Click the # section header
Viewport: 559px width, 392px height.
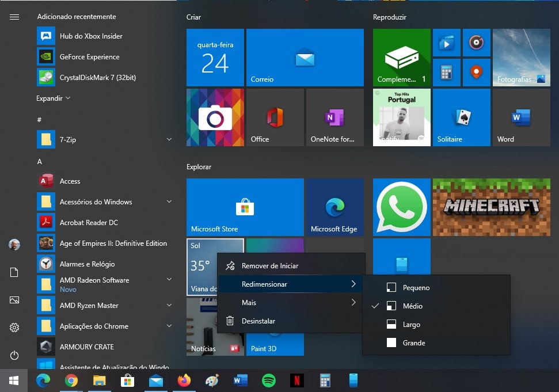(39, 120)
